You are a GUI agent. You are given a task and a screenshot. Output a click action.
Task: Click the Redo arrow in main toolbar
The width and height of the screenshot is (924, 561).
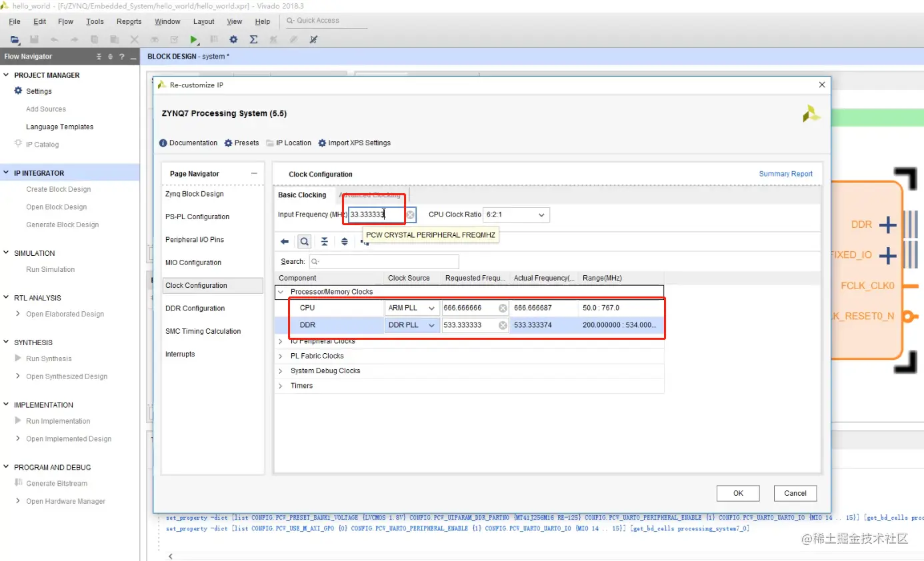[x=74, y=40]
